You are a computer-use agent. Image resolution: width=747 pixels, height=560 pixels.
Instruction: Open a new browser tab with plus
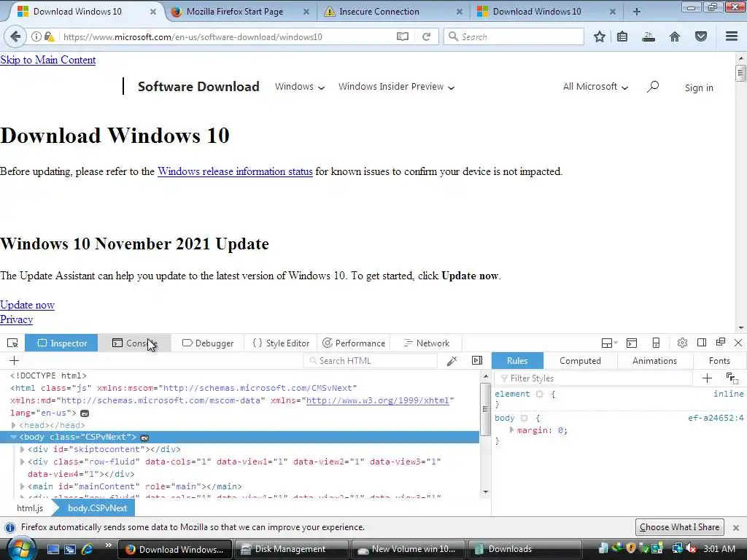[x=636, y=12]
